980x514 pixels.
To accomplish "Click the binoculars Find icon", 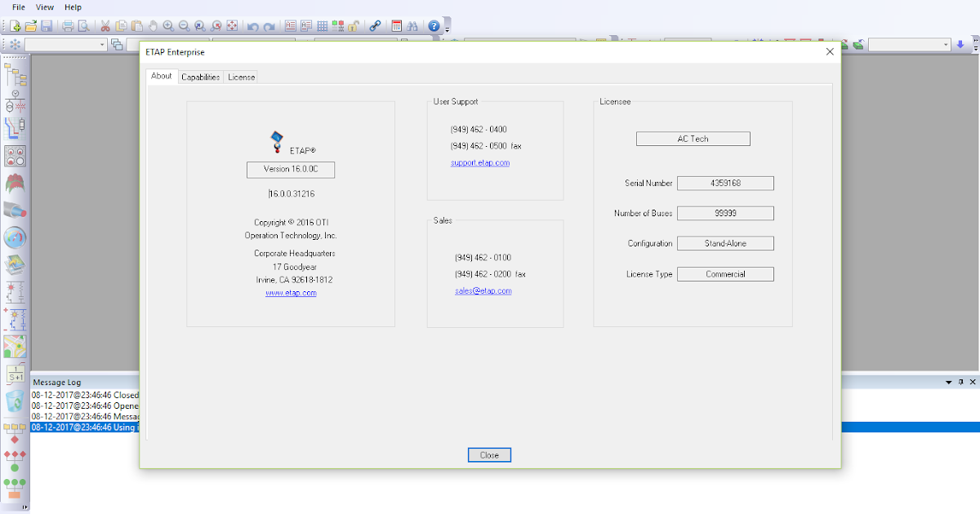I will [412, 26].
